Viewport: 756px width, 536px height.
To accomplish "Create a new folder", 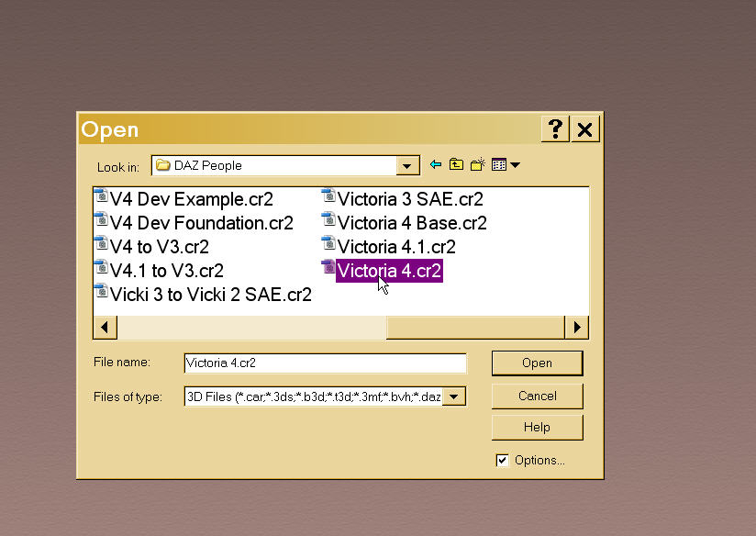I will (477, 165).
